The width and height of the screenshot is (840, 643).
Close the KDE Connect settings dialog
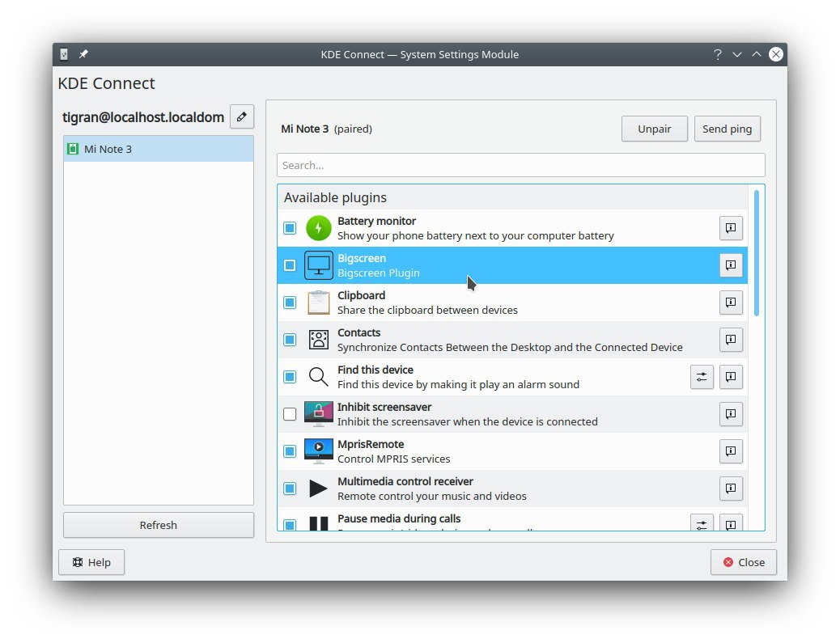744,562
